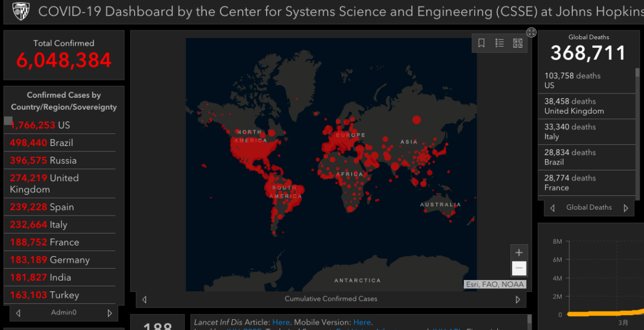This screenshot has height=330, width=644.
Task: Open the Mobile Version Here link
Action: (x=362, y=322)
